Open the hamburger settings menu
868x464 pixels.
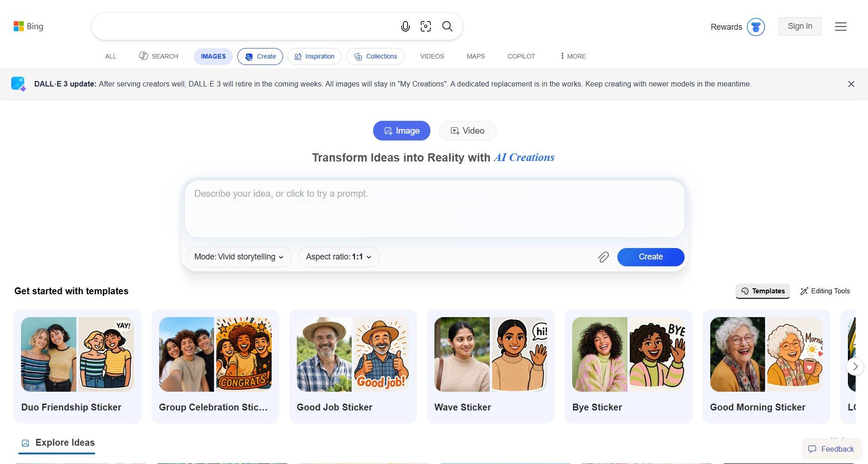click(x=841, y=27)
